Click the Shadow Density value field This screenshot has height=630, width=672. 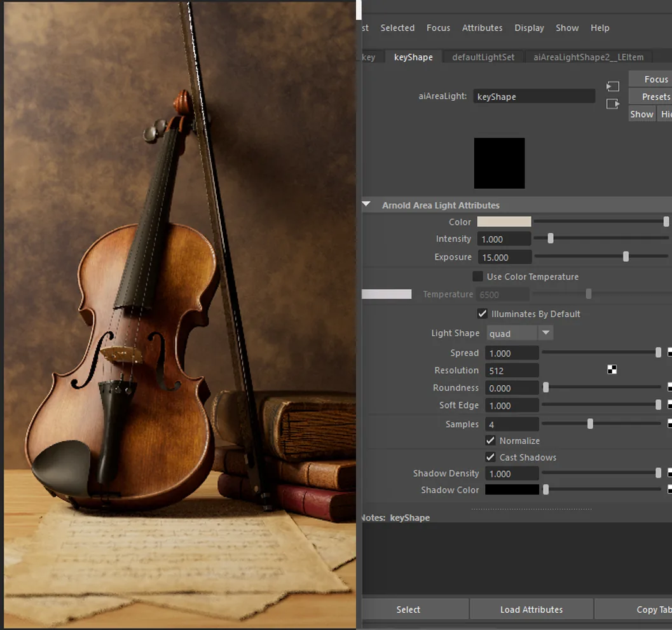pyautogui.click(x=512, y=474)
